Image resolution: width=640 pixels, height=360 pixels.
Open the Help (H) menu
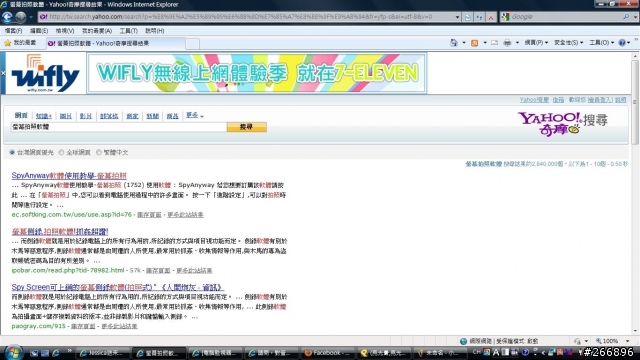pyautogui.click(x=154, y=31)
